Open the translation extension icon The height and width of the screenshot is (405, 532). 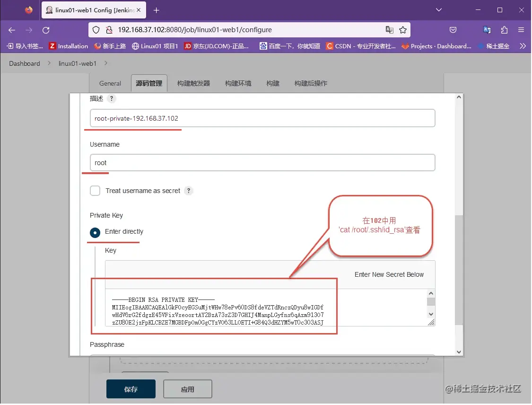pos(487,30)
